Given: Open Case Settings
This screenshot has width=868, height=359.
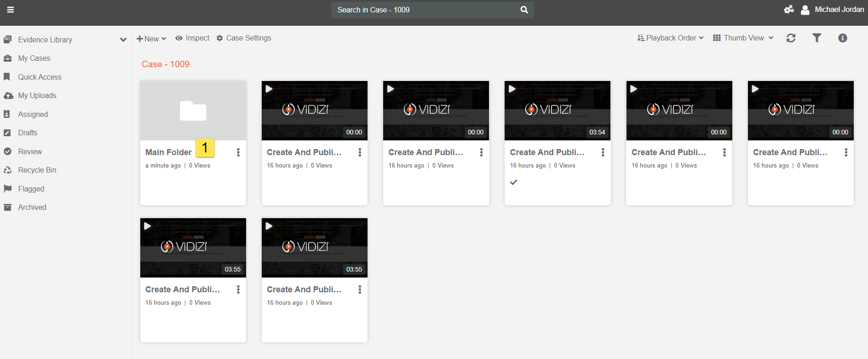Looking at the screenshot, I should (x=244, y=38).
